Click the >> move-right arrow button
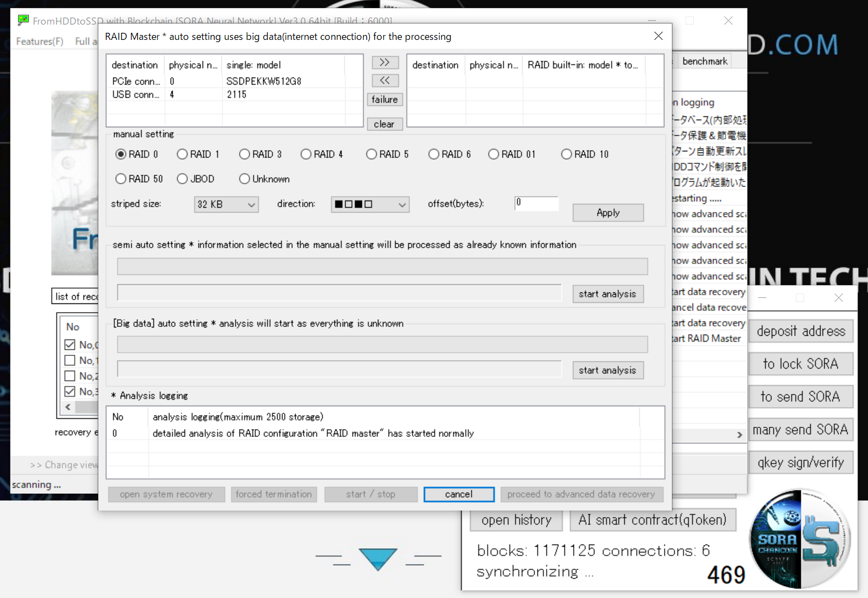The image size is (868, 598). coord(385,62)
